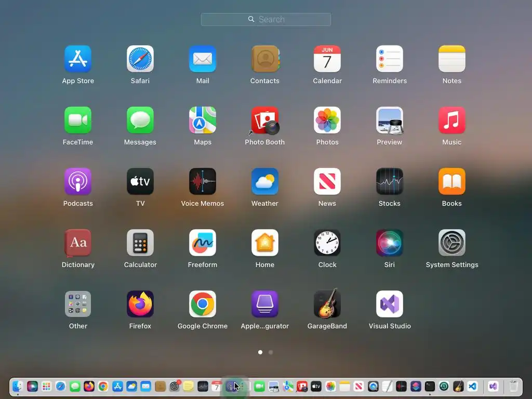Open Visual Studio Code from the Dock

coord(472,386)
